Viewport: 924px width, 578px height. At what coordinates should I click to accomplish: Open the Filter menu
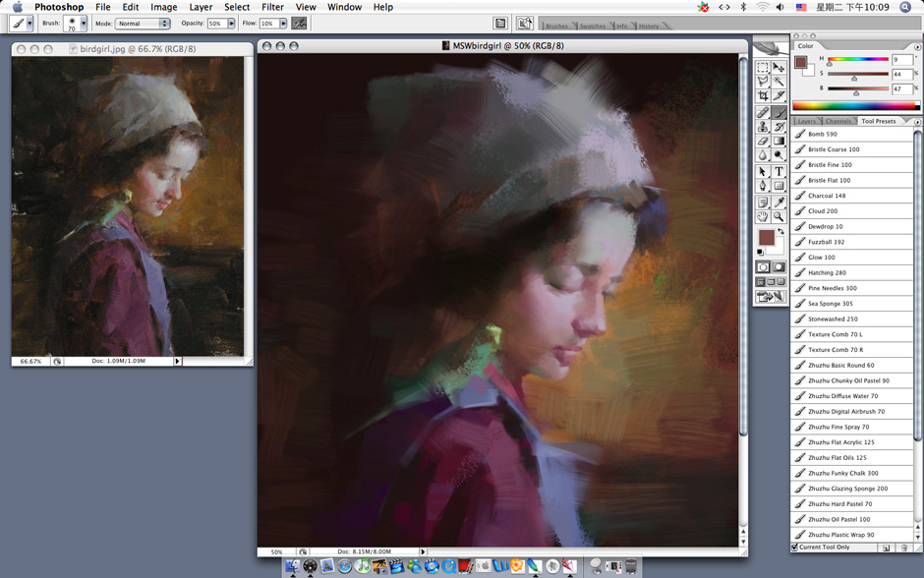coord(273,7)
